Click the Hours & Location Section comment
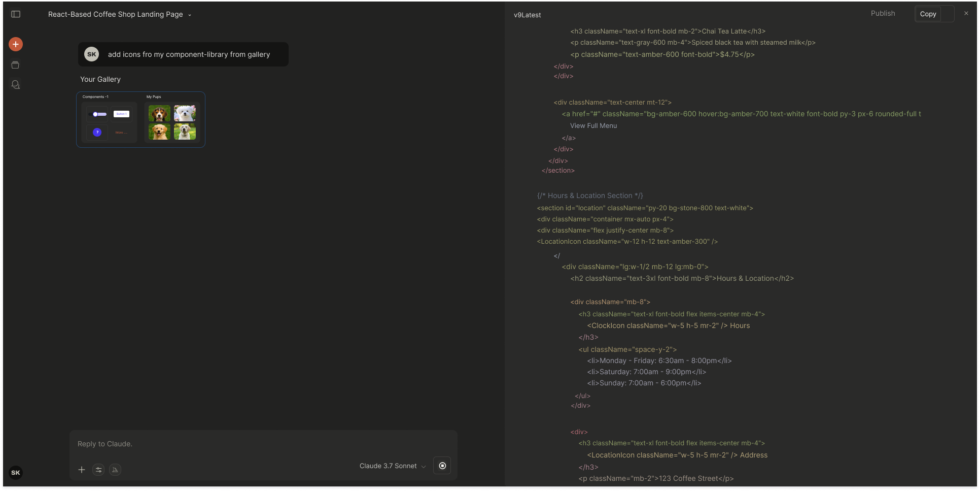The image size is (980, 491). click(x=590, y=195)
